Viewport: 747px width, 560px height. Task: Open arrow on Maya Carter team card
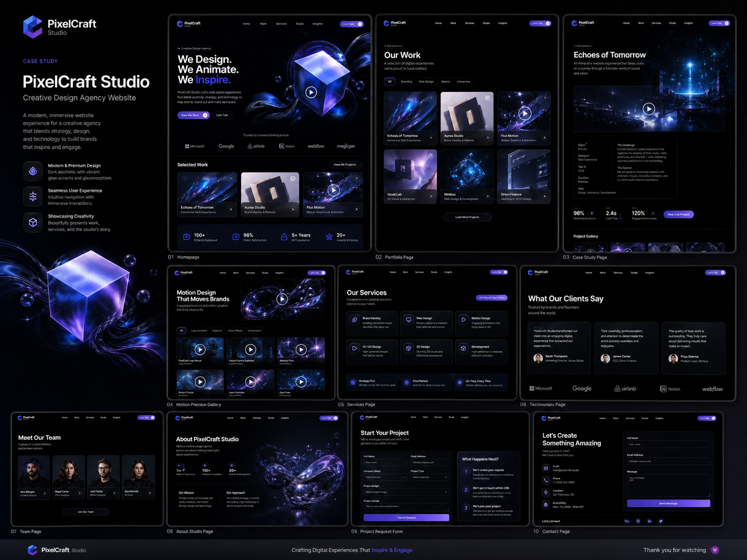tap(79, 493)
